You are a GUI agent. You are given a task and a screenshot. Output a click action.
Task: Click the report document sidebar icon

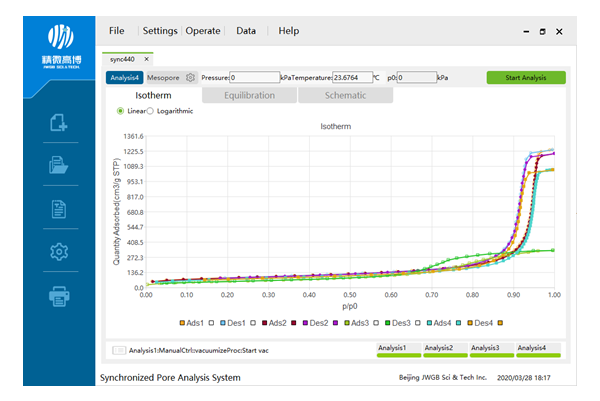point(60,209)
